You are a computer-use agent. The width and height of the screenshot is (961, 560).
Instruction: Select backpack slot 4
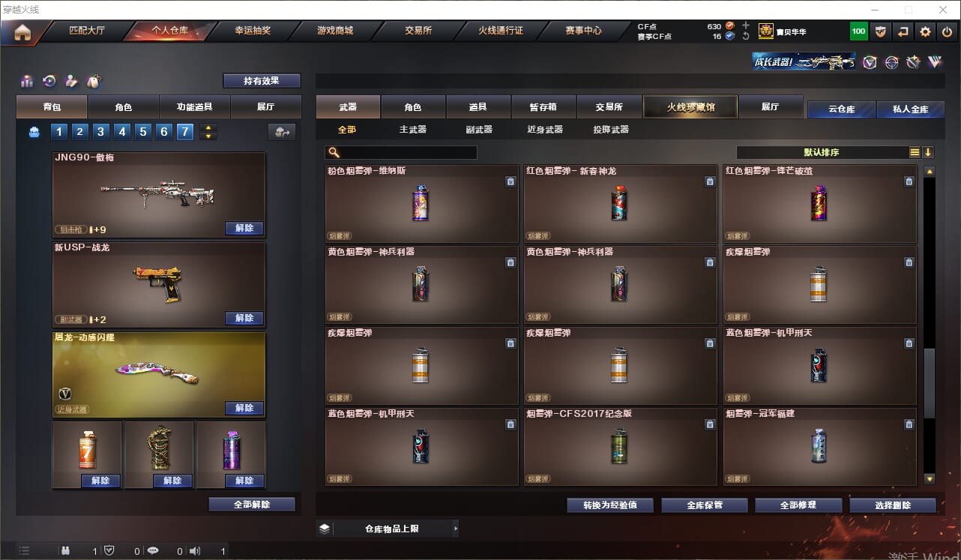point(122,132)
